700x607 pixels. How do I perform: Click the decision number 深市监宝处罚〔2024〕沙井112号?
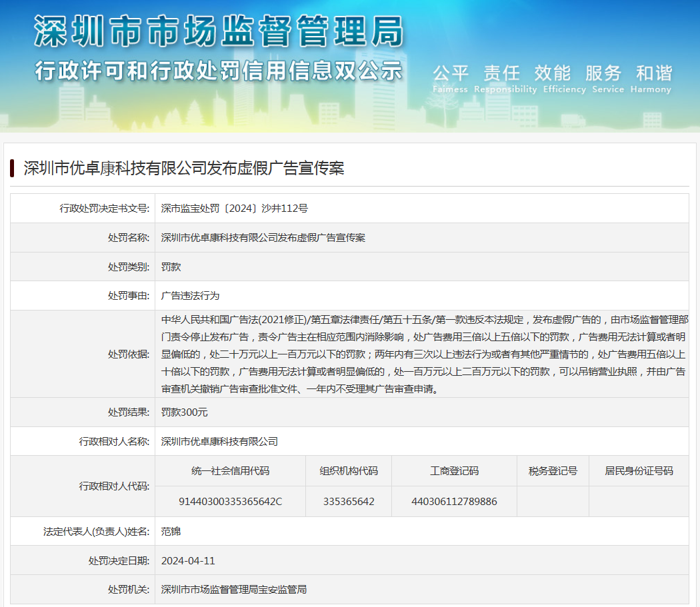click(235, 209)
